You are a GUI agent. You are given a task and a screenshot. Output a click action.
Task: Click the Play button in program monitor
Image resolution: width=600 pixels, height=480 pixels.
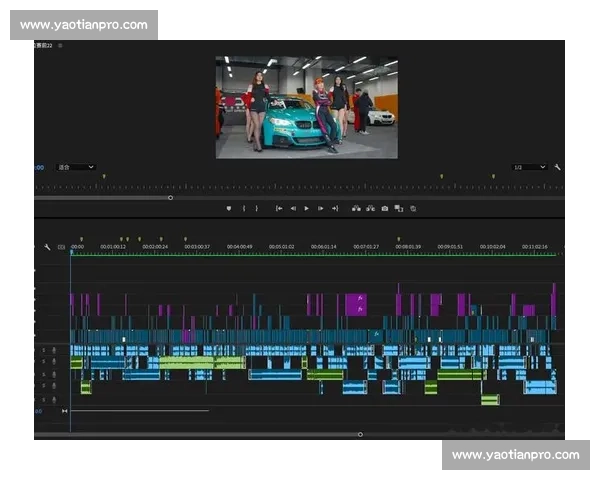click(x=306, y=208)
